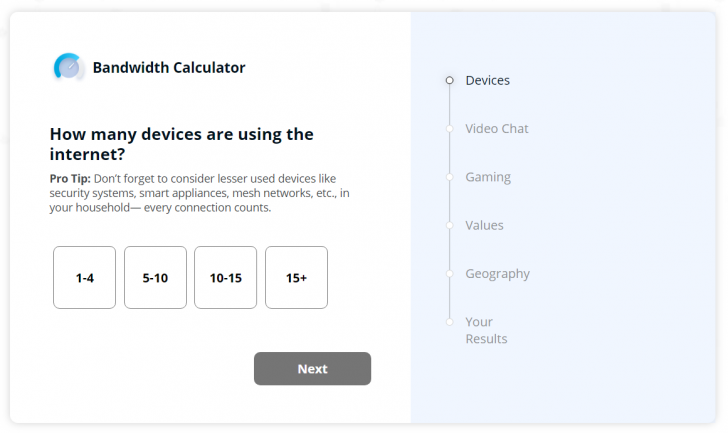The image size is (728, 433).
Task: Click the devices question heading
Action: (181, 144)
